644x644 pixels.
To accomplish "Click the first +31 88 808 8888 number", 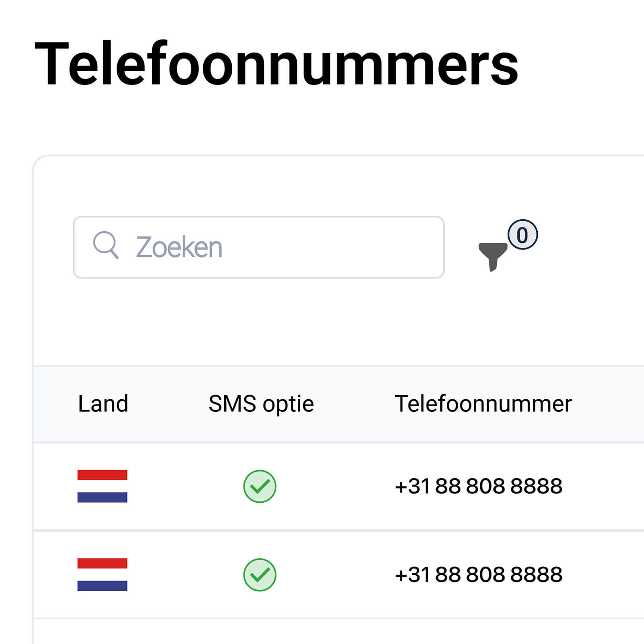I will point(478,486).
